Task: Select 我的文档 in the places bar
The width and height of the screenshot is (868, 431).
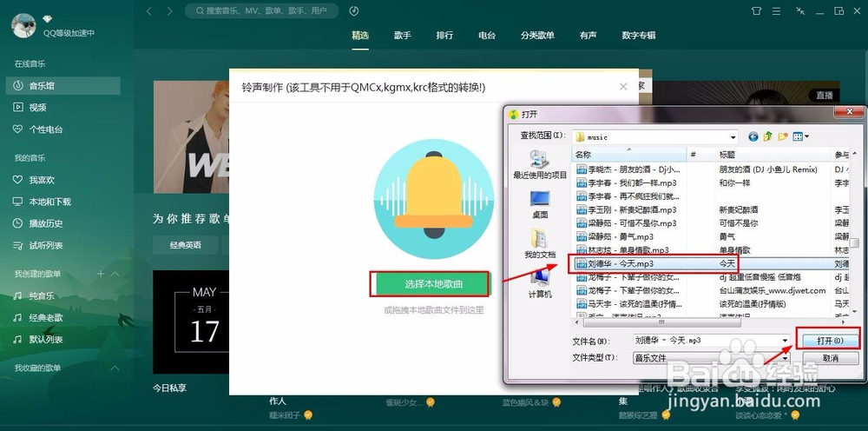Action: point(540,244)
